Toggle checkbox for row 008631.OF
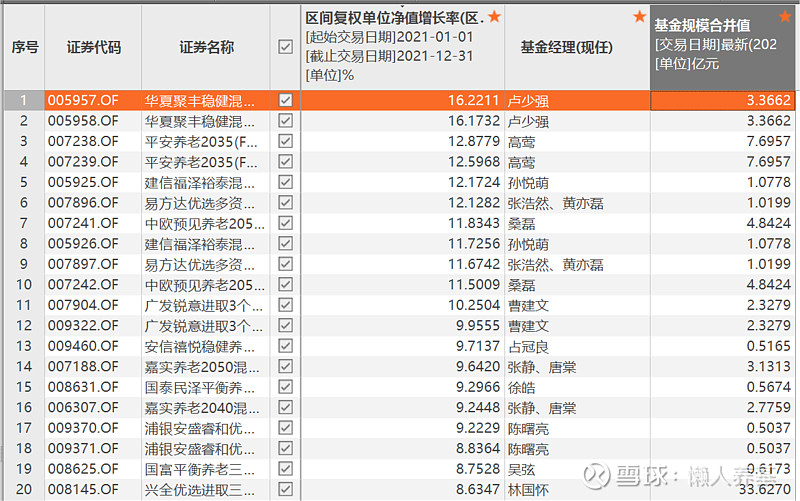The width and height of the screenshot is (800, 501). pos(286,387)
